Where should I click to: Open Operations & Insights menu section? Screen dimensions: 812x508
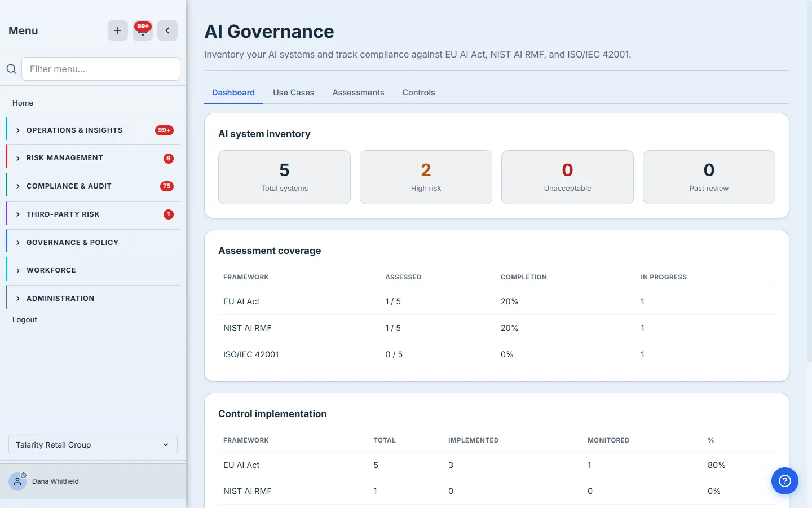[93, 130]
